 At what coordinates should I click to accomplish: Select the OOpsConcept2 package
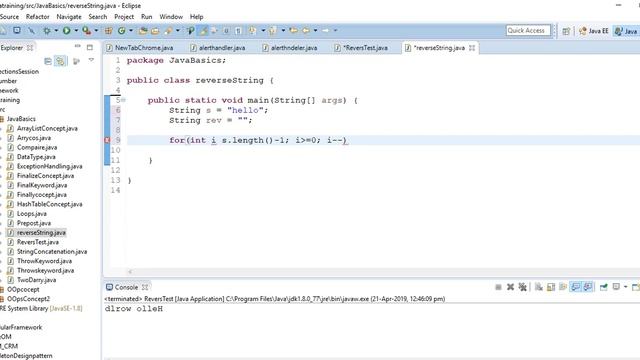28,299
